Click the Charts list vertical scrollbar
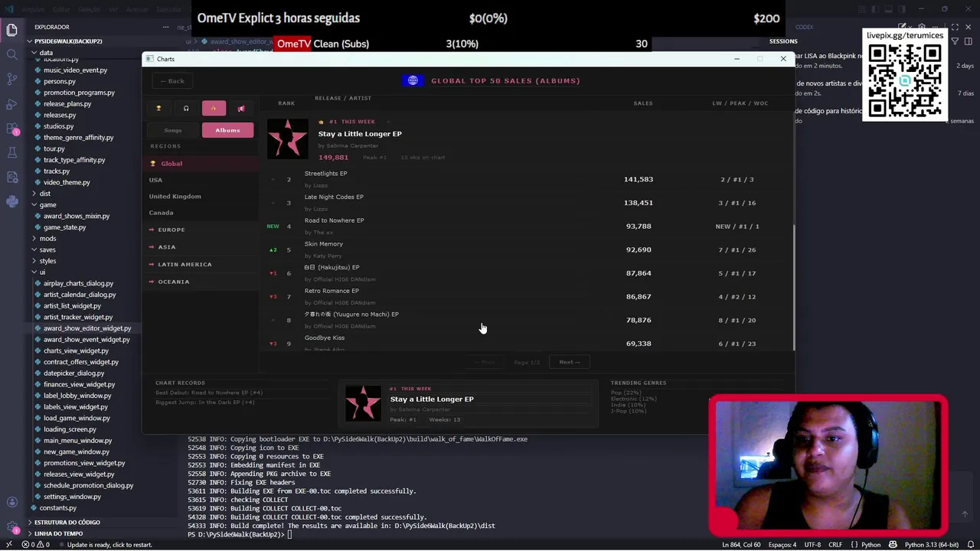This screenshot has width=980, height=551. (794, 288)
